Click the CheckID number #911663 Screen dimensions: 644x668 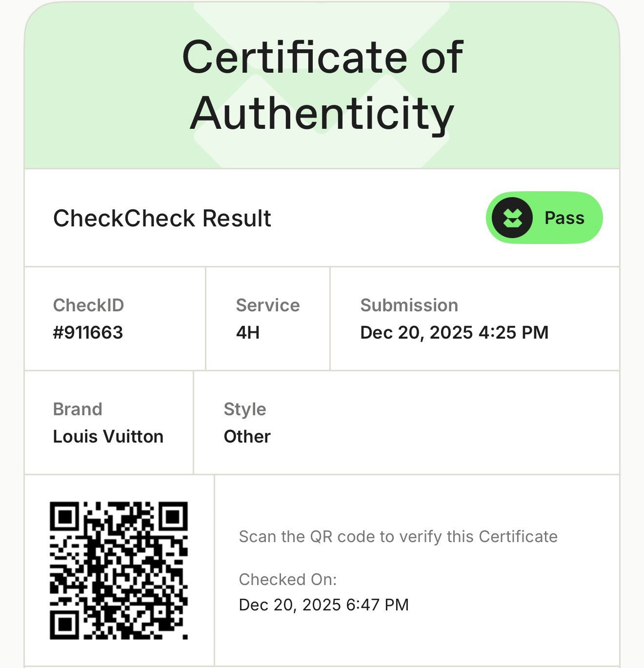pyautogui.click(x=88, y=333)
